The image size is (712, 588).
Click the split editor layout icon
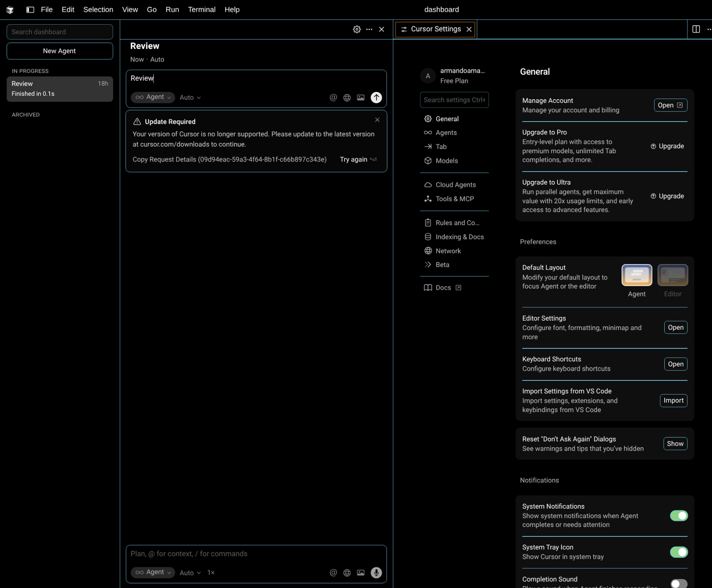point(696,29)
